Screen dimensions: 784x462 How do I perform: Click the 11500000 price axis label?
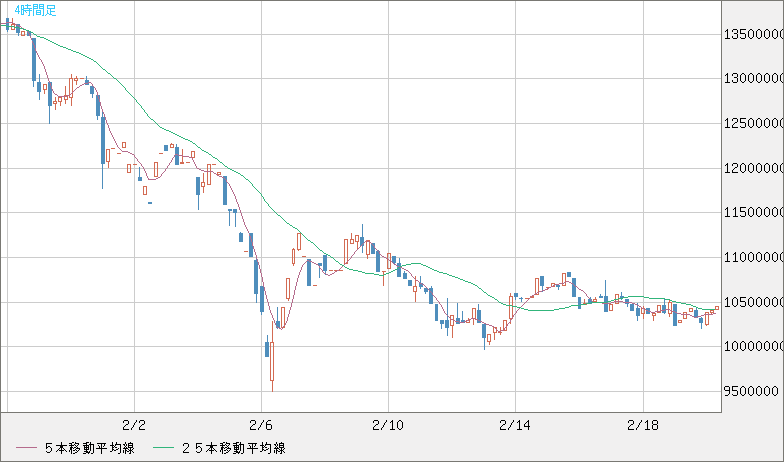pos(754,212)
